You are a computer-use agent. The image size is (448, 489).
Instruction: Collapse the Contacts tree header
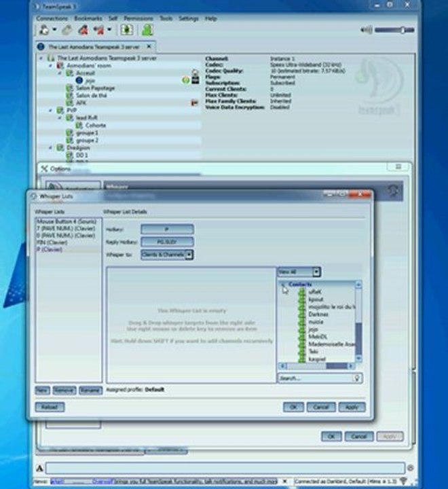[x=283, y=285]
